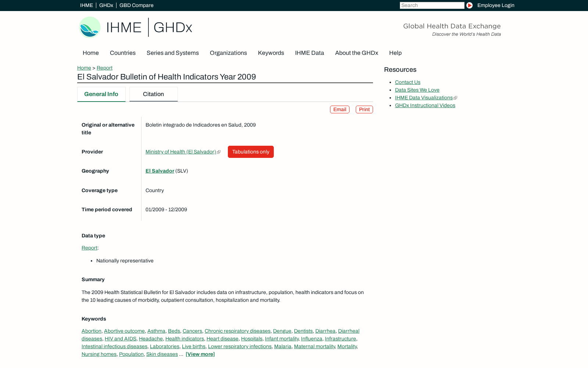Open GHDx link in top bar
The width and height of the screenshot is (588, 368).
tap(106, 5)
